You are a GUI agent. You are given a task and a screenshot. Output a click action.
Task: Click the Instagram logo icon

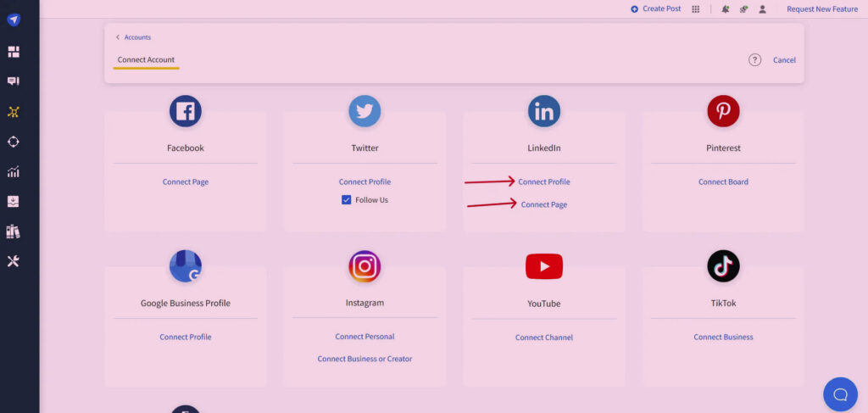(x=364, y=266)
